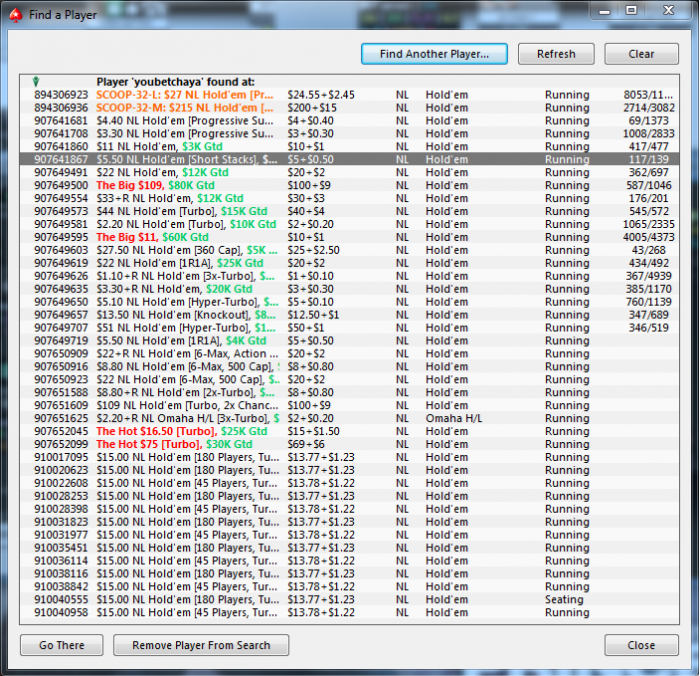The height and width of the screenshot is (676, 700).
Task: Click the 4005/4373 player count cell
Action: [x=649, y=237]
